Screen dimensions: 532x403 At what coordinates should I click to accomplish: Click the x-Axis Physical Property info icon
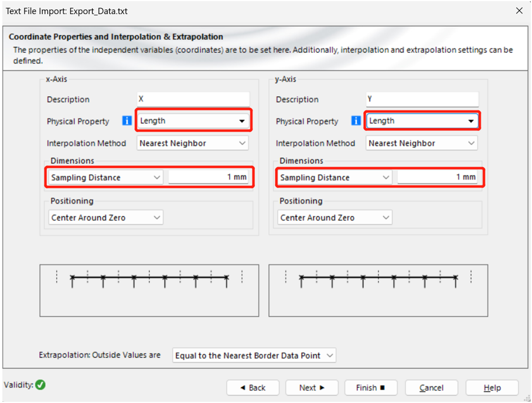point(127,121)
